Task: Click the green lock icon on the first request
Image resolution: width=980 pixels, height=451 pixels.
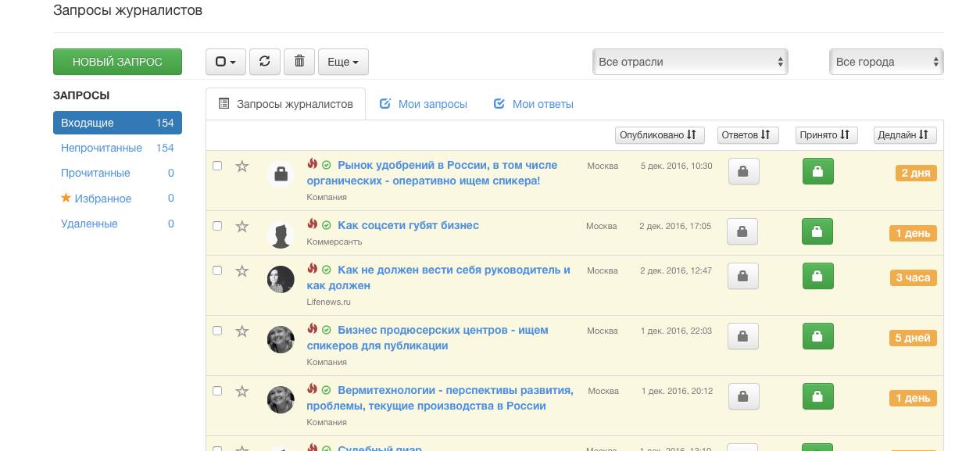Action: tap(817, 171)
